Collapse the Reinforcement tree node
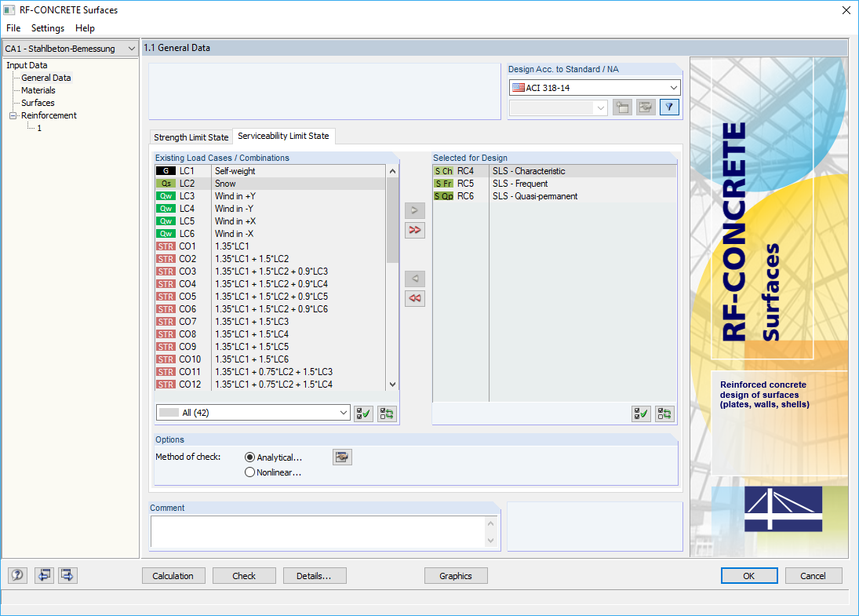 coord(13,115)
